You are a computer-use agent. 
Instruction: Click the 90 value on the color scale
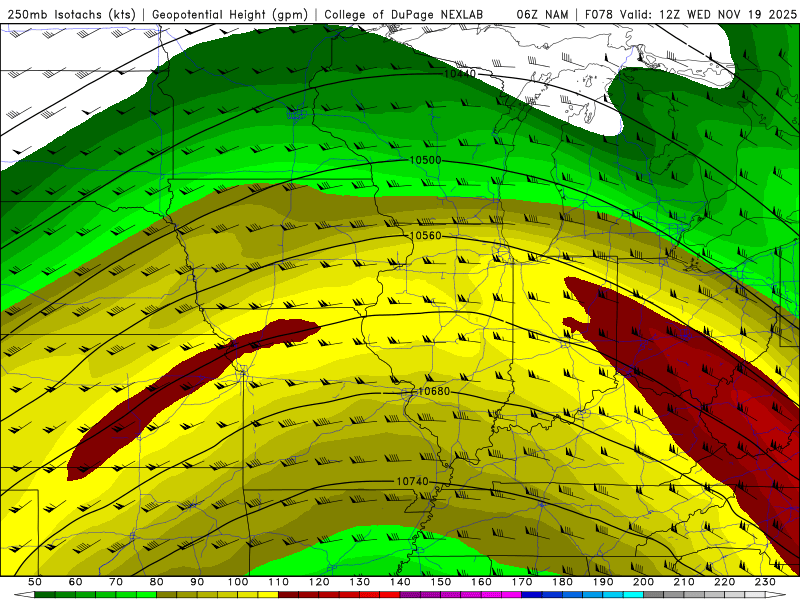point(197,582)
